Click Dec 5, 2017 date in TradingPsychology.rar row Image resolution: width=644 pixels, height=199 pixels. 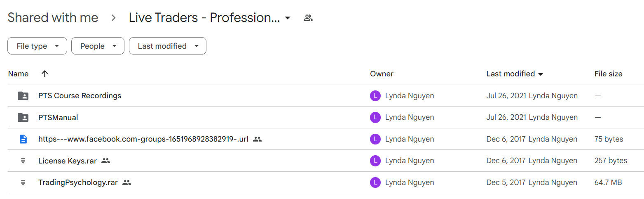point(506,182)
